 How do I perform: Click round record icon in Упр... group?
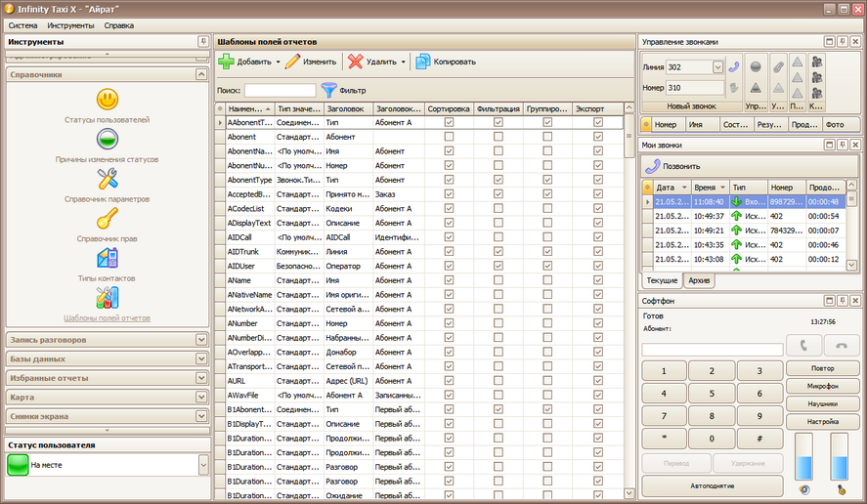pyautogui.click(x=756, y=66)
